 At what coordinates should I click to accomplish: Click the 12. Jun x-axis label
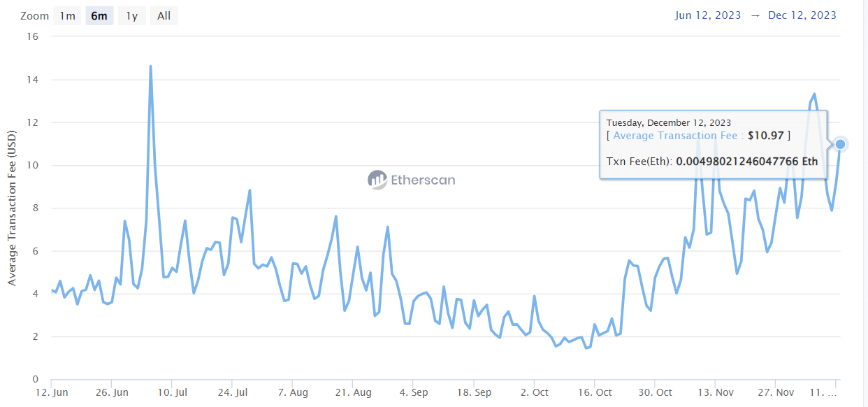[52, 392]
